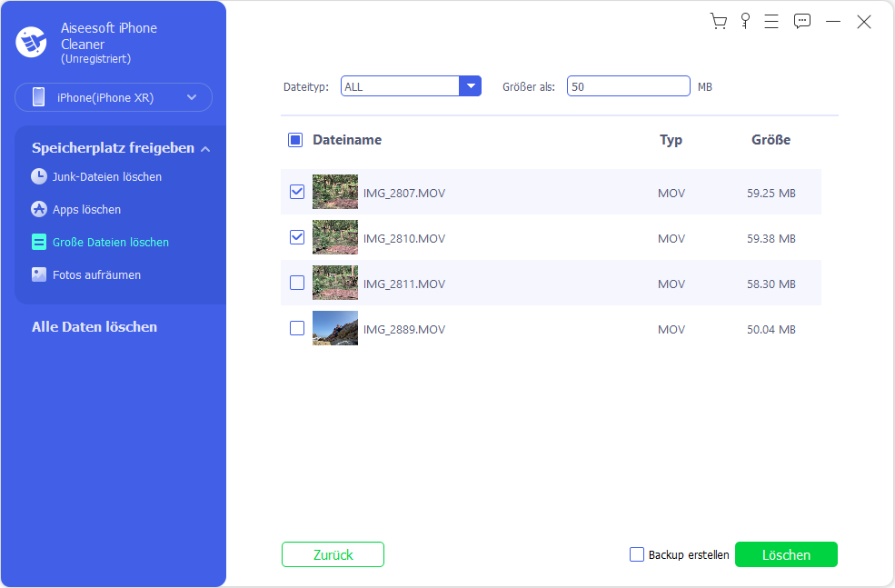Collapse the Speicherplatz freigeben section

[x=205, y=149]
